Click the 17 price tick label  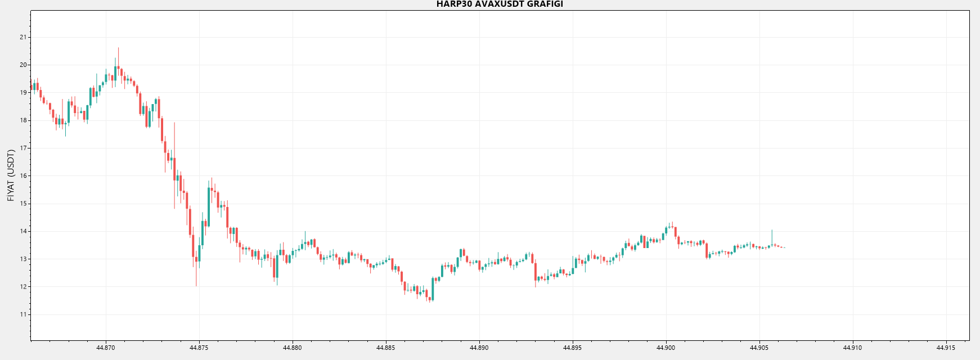(x=23, y=148)
